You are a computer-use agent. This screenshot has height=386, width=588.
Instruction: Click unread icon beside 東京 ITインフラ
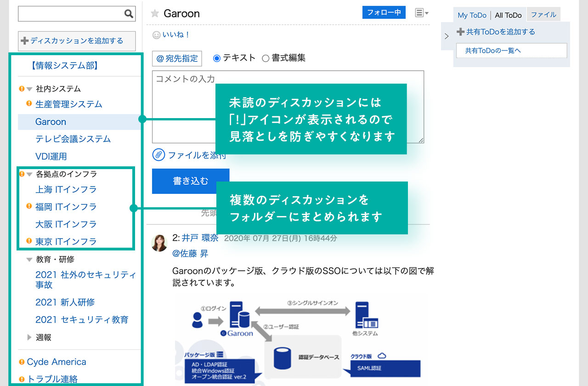tap(29, 241)
